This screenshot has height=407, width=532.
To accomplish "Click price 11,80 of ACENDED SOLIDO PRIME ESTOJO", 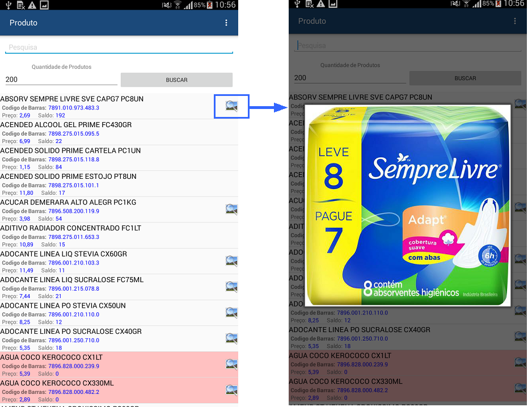I will pyautogui.click(x=26, y=193).
